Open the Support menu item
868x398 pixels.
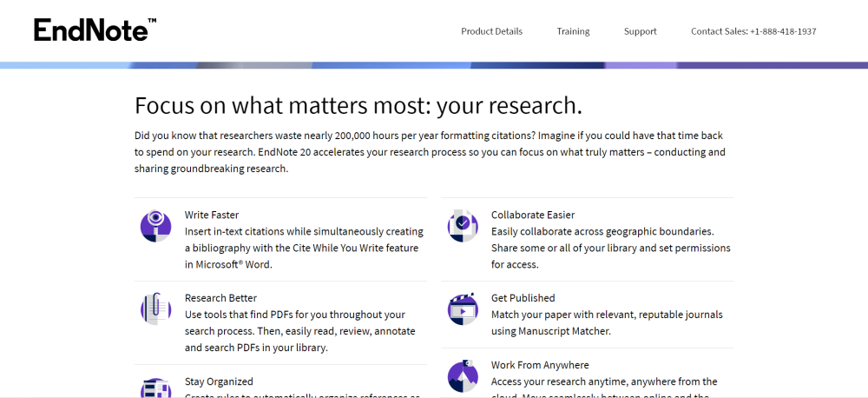pos(640,31)
